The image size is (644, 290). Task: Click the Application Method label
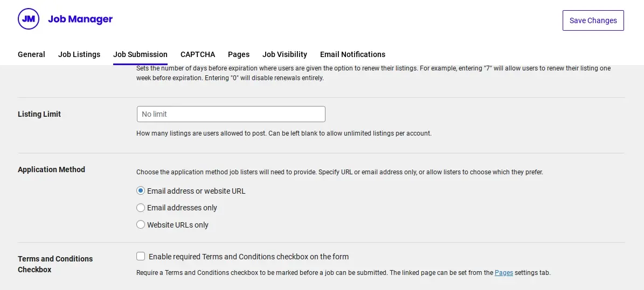(51, 169)
